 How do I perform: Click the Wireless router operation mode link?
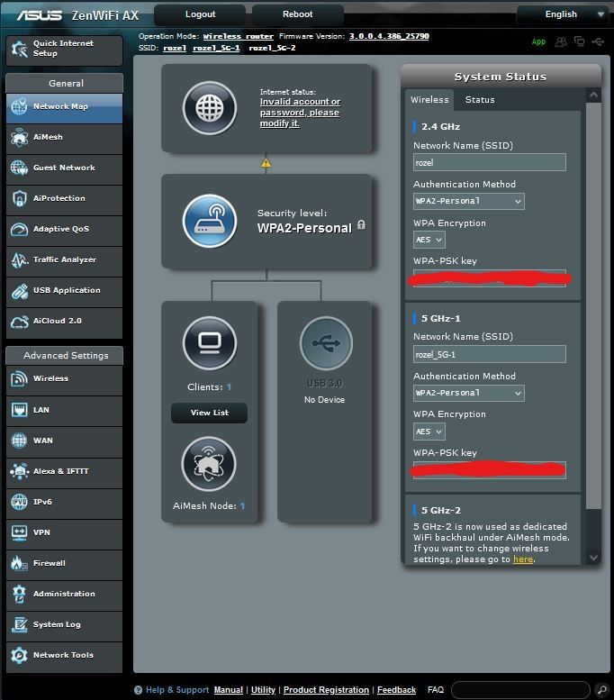(238, 36)
